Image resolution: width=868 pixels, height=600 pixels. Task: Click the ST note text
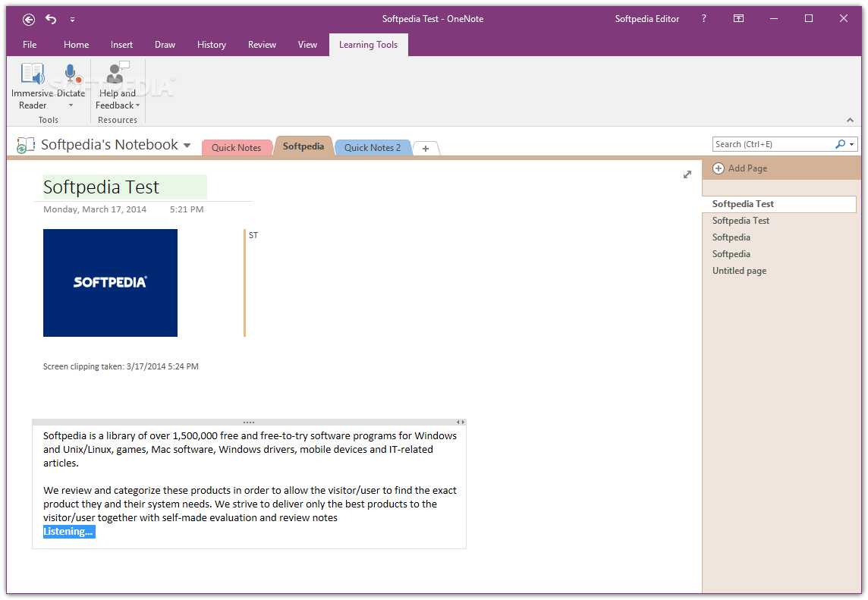click(x=253, y=235)
